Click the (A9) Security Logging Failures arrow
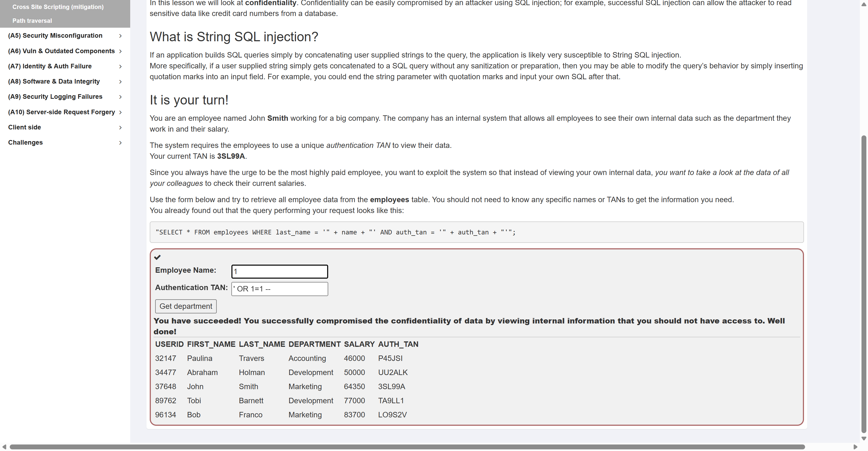 (x=120, y=97)
